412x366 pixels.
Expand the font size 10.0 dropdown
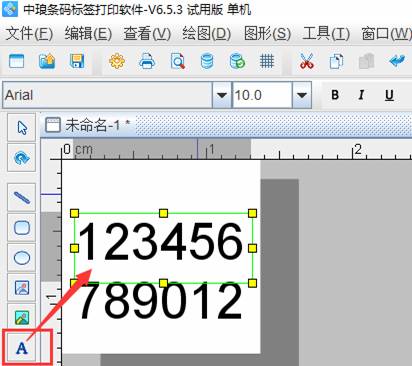click(302, 95)
